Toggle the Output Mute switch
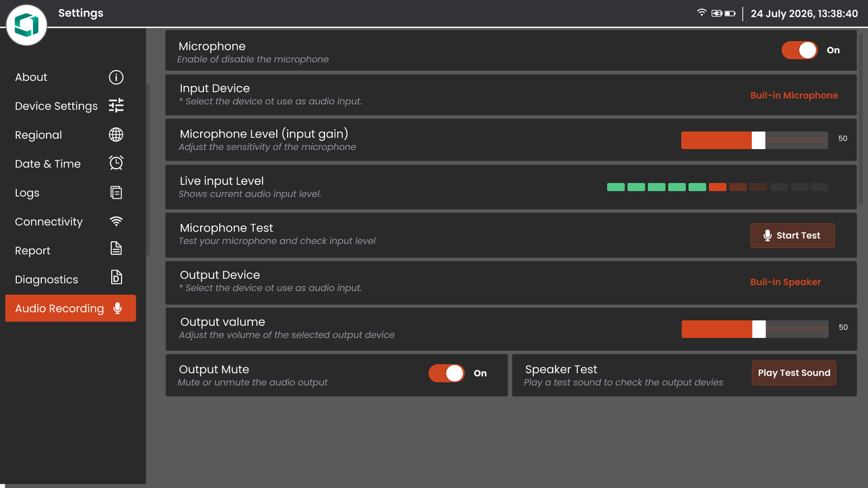The image size is (868, 488). pyautogui.click(x=446, y=373)
